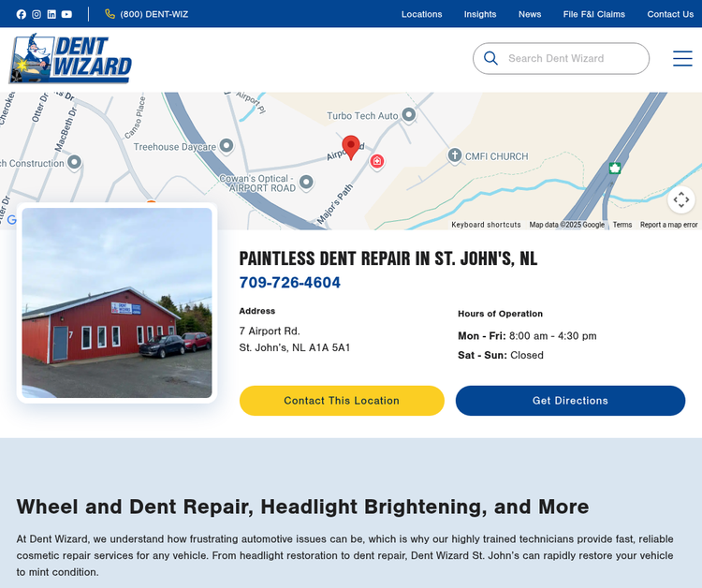
Task: Click the Dent Wizard logo
Action: click(x=70, y=59)
